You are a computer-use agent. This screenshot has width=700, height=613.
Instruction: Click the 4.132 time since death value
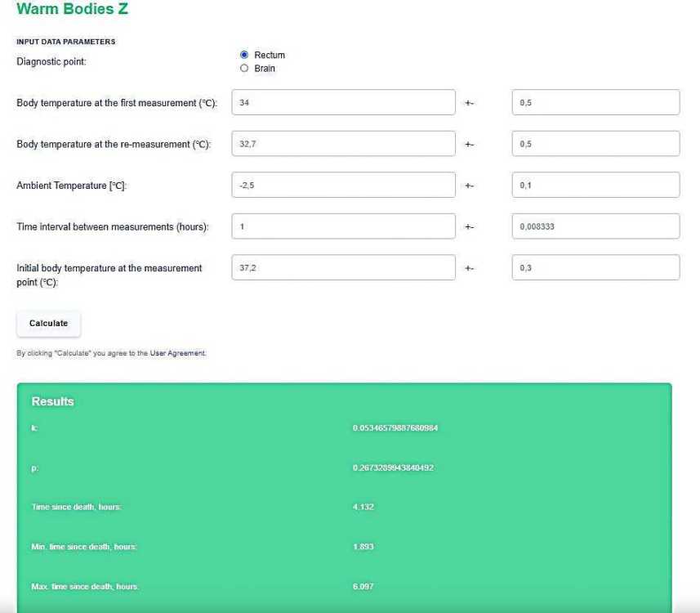(x=363, y=507)
